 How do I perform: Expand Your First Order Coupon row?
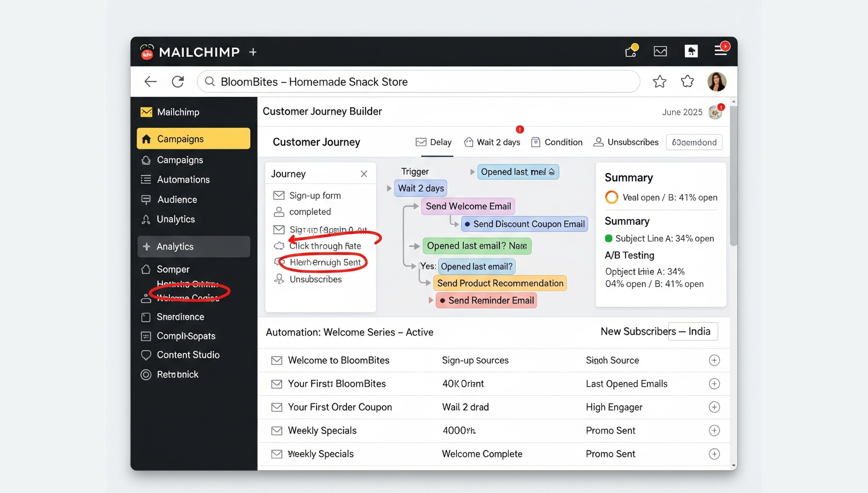pos(714,407)
